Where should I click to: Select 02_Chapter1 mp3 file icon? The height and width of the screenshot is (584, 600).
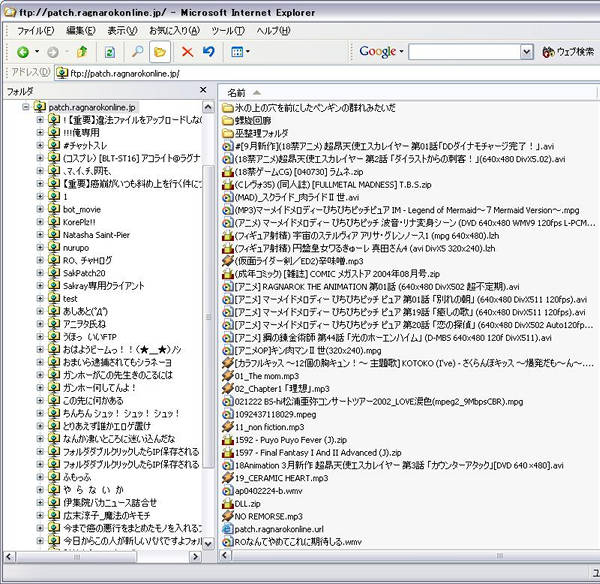coord(228,387)
